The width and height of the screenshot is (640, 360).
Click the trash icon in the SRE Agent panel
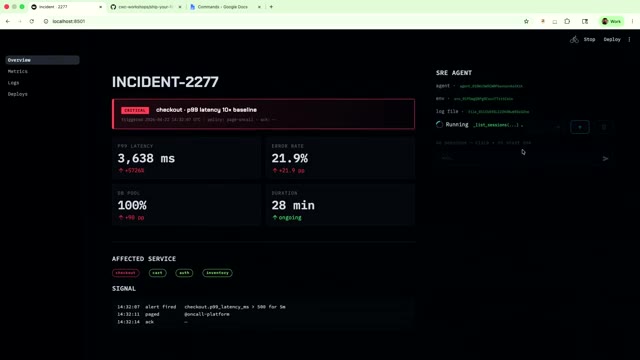604,127
